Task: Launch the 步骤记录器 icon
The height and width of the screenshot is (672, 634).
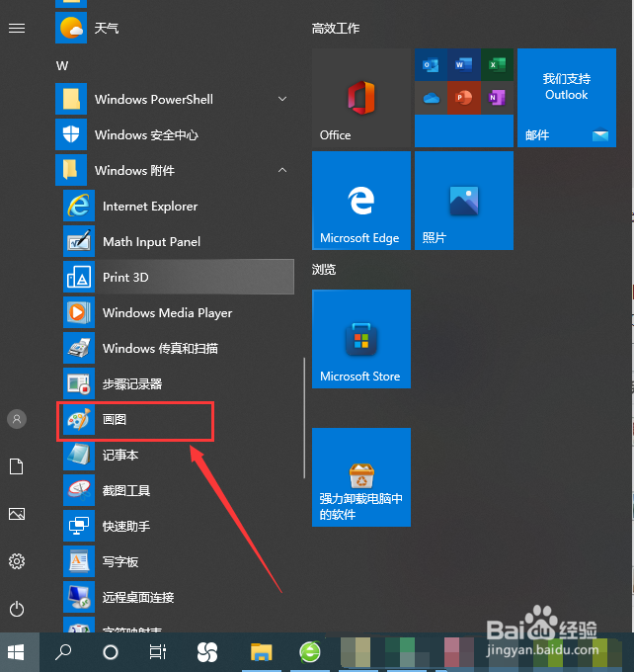Action: [x=79, y=383]
